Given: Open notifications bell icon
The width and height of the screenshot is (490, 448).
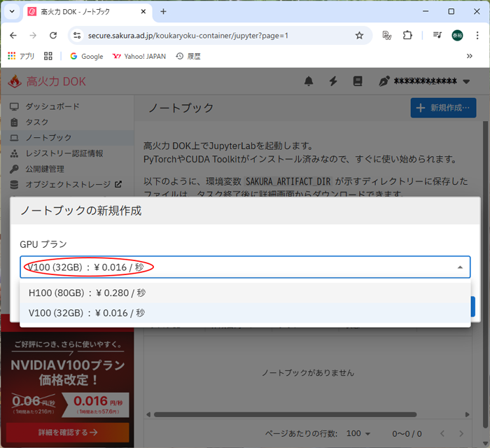Looking at the screenshot, I should pyautogui.click(x=309, y=81).
